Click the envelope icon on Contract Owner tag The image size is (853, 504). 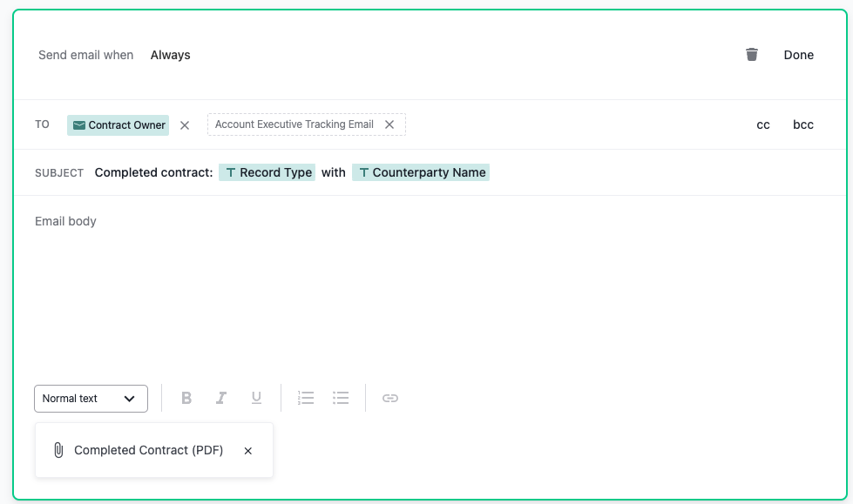(x=80, y=124)
